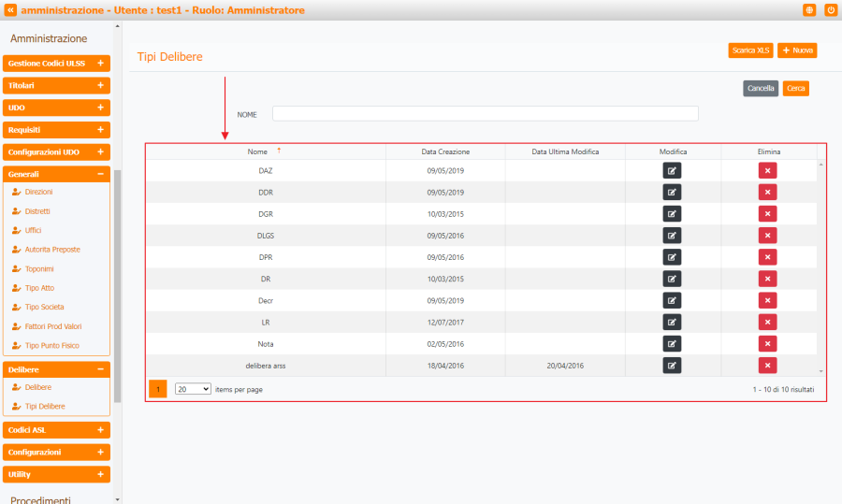The height and width of the screenshot is (504, 842).
Task: Remove the LR row using red X
Action: 767,322
